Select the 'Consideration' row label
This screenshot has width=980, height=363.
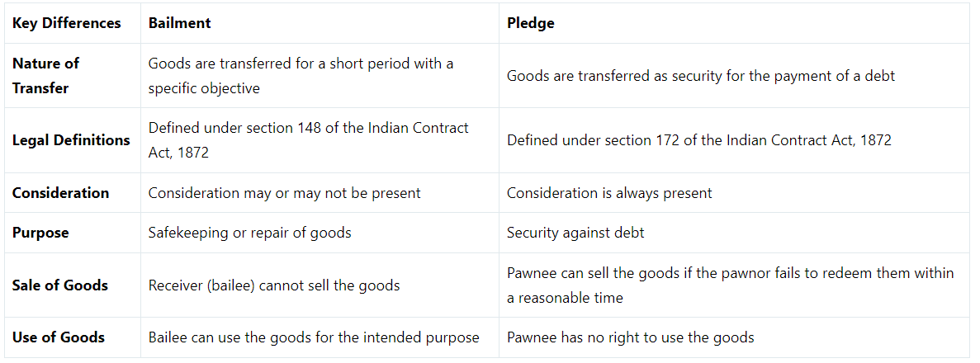60,193
